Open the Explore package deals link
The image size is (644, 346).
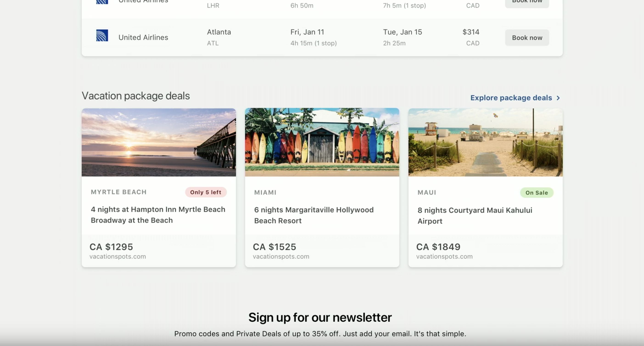coord(511,98)
